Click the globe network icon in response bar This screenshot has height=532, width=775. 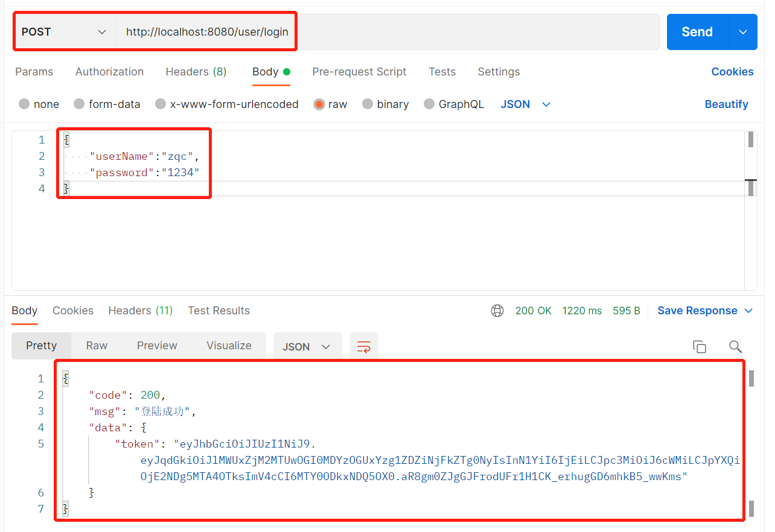coord(497,311)
